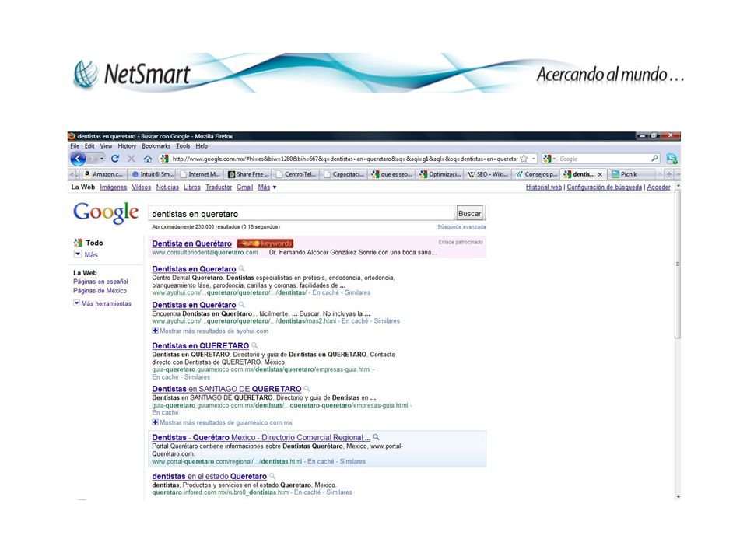Click the Google logo
747x560 pixels.
point(106,212)
